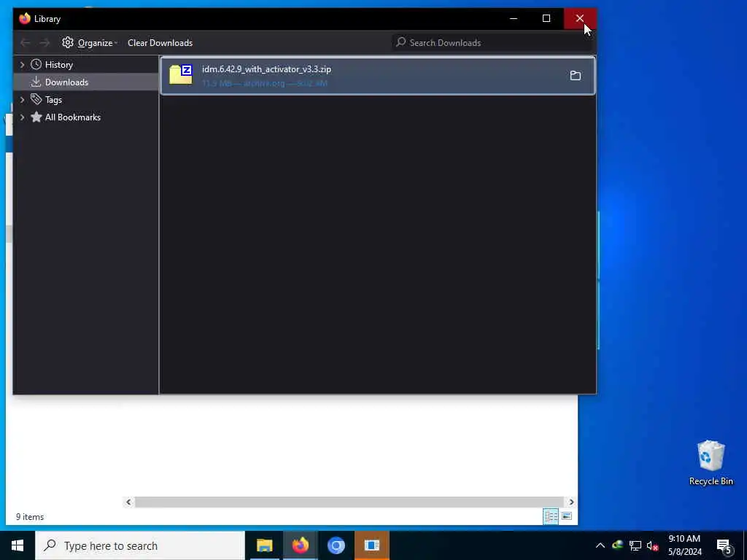Click scroll right arrow in File Explorer
The height and width of the screenshot is (560, 747).
tap(571, 502)
